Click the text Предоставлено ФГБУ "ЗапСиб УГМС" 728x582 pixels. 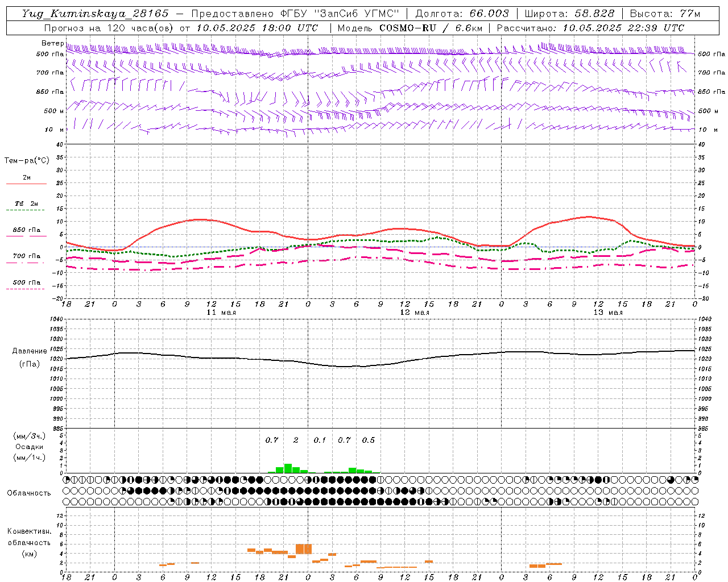(x=295, y=14)
